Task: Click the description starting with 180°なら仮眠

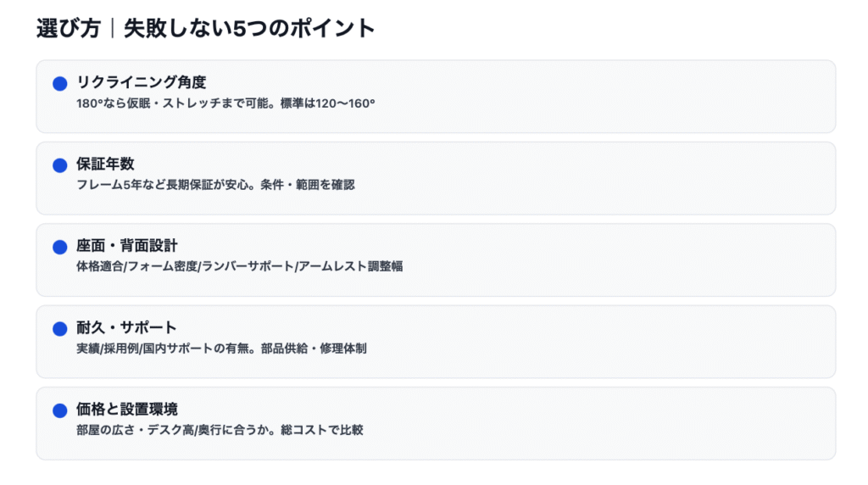Action: click(225, 103)
